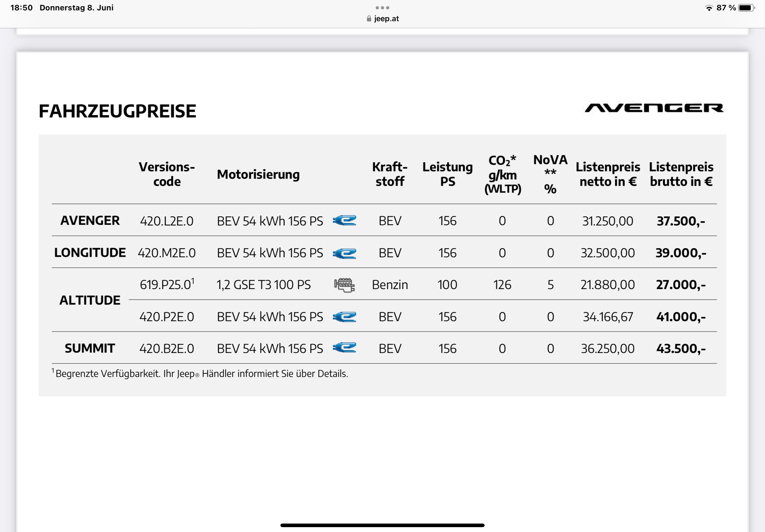Click the electric plug icon in AVENGER row

pyautogui.click(x=344, y=220)
